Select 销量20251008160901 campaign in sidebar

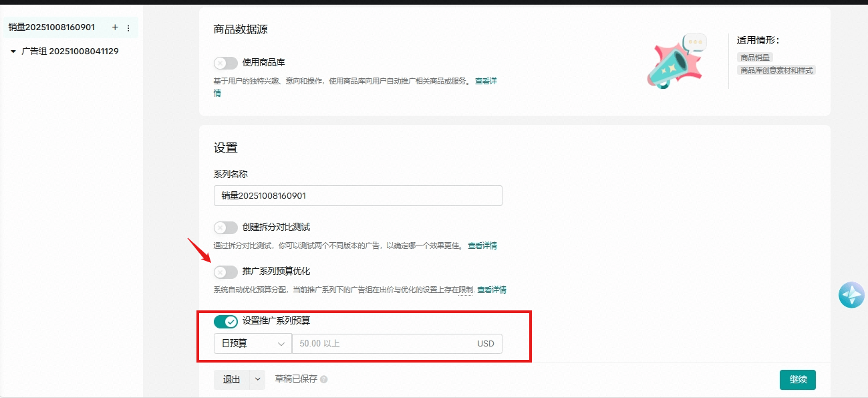[51, 27]
